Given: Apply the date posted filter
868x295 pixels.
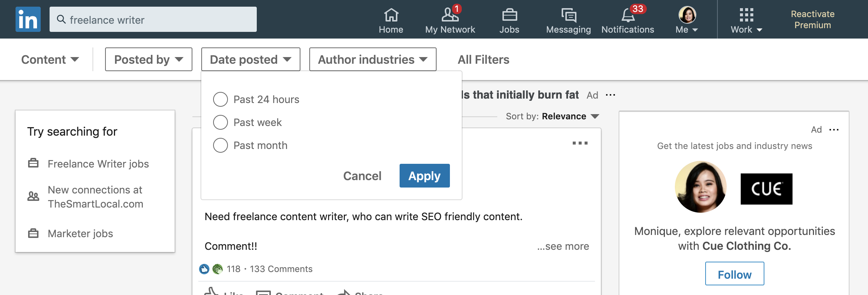Looking at the screenshot, I should pos(424,176).
